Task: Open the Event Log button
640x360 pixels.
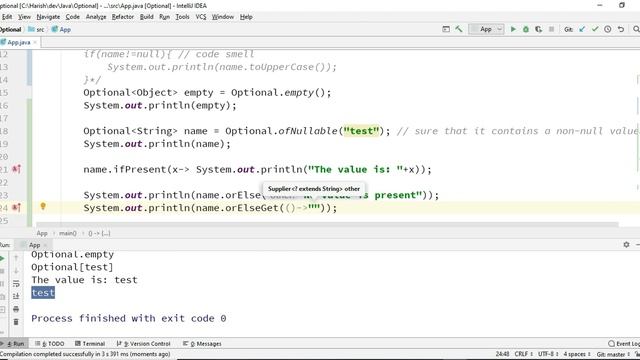Action: point(624,344)
